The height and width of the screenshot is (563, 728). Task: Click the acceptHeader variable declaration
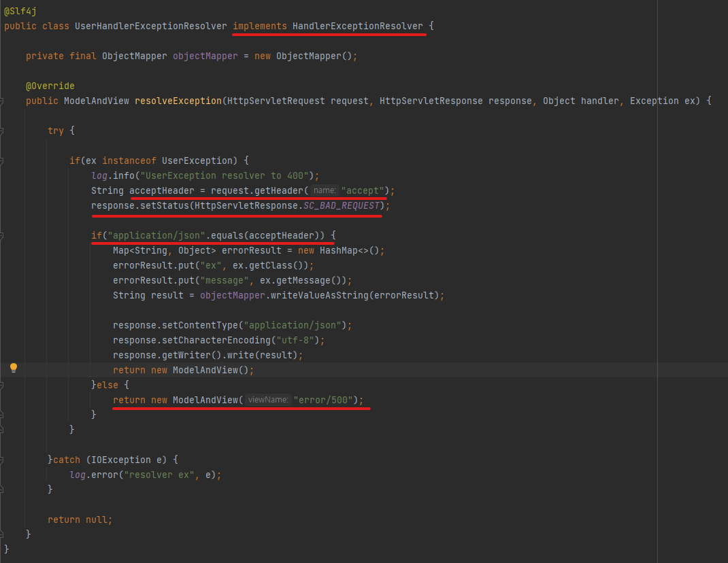tap(161, 191)
